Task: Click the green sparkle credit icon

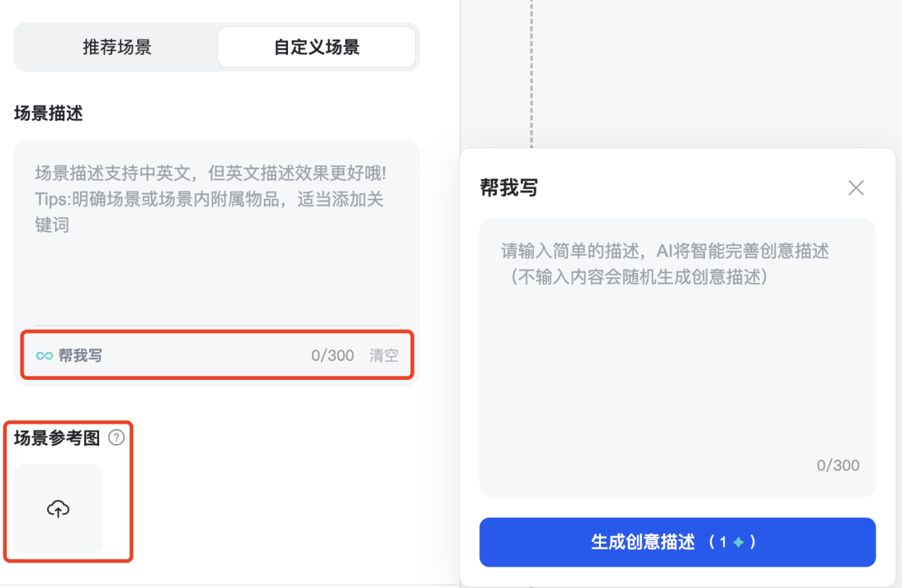Action: (739, 542)
